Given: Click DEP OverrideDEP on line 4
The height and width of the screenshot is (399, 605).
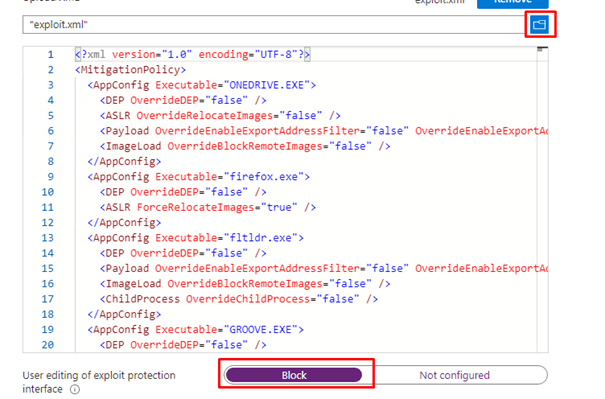Looking at the screenshot, I should click(183, 100).
